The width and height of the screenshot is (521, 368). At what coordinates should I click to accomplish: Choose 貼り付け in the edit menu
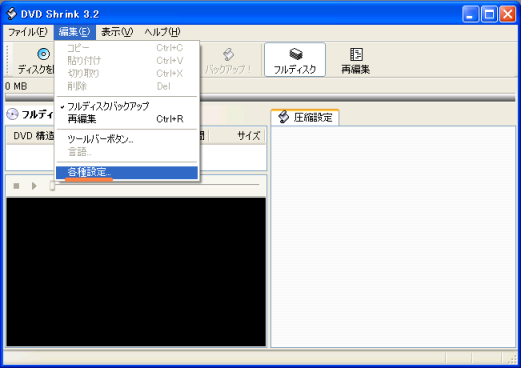(x=127, y=61)
